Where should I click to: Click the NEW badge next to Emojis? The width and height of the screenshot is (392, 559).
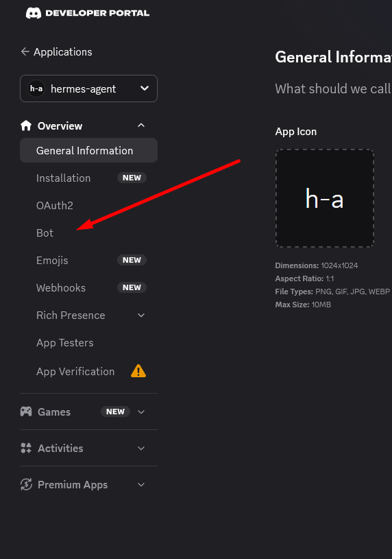[x=132, y=260]
